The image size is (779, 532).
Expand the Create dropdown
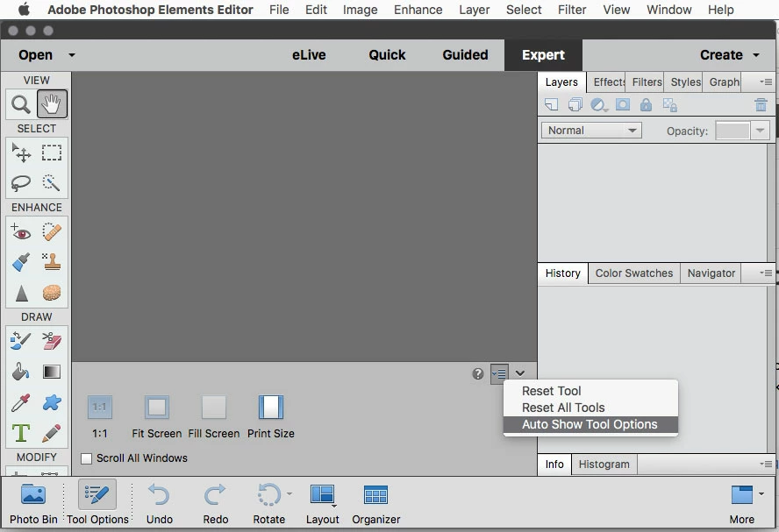[756, 55]
